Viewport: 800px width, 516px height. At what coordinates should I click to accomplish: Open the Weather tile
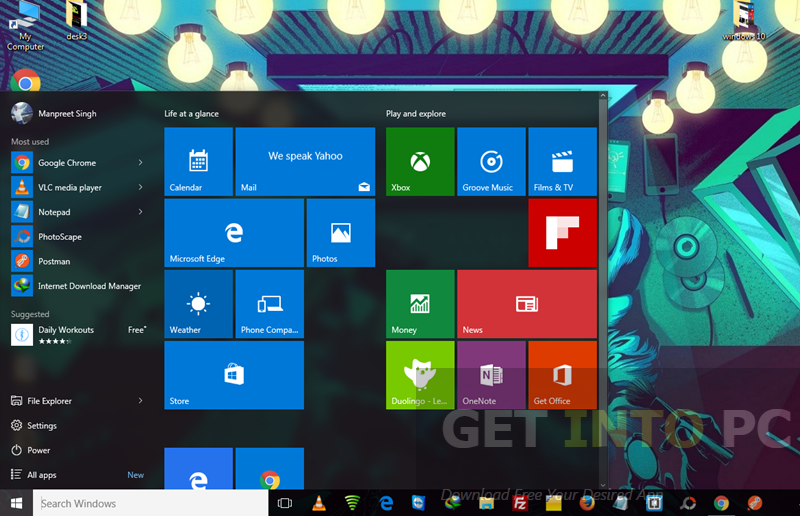coord(198,304)
